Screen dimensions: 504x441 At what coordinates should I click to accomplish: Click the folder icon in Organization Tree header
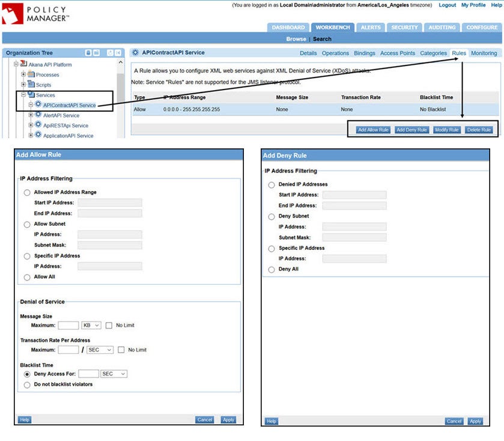tap(96, 53)
